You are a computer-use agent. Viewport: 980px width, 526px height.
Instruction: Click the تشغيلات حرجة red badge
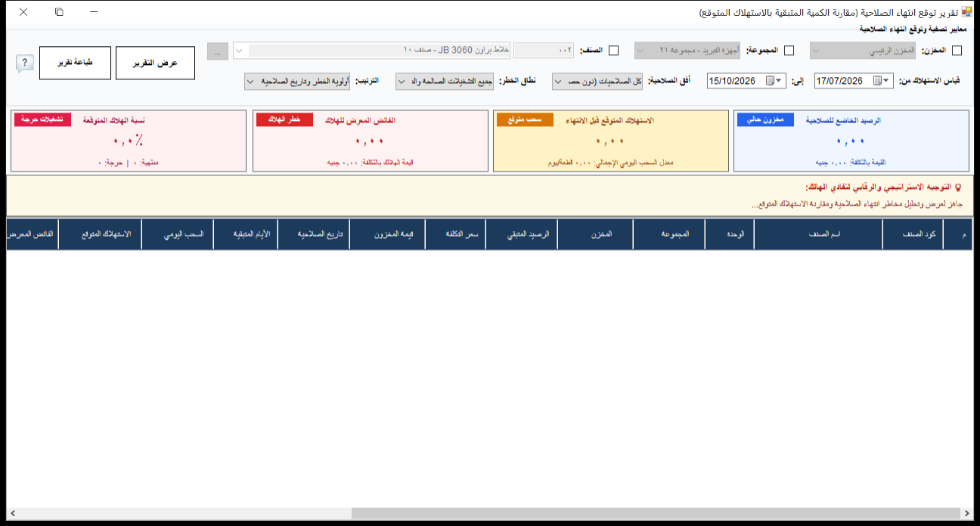point(42,120)
